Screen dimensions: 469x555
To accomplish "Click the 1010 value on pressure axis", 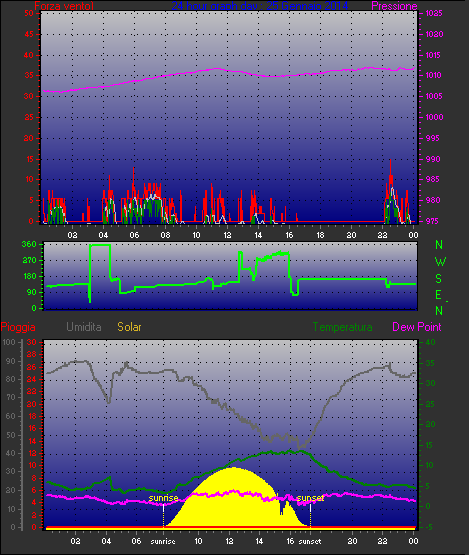I will [x=434, y=75].
